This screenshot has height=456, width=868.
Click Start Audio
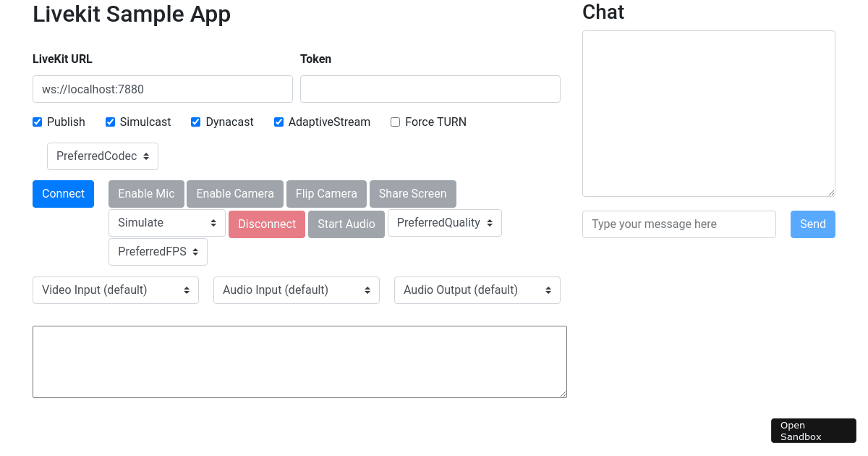346,224
